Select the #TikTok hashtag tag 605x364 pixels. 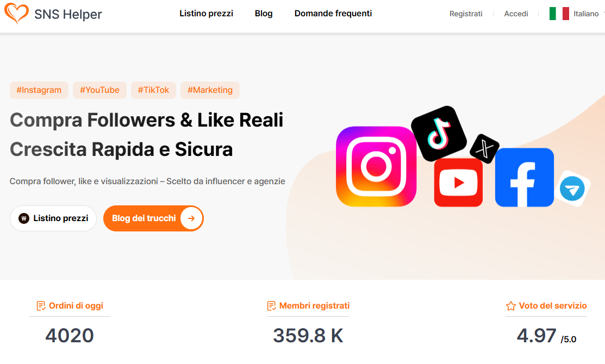(x=154, y=90)
